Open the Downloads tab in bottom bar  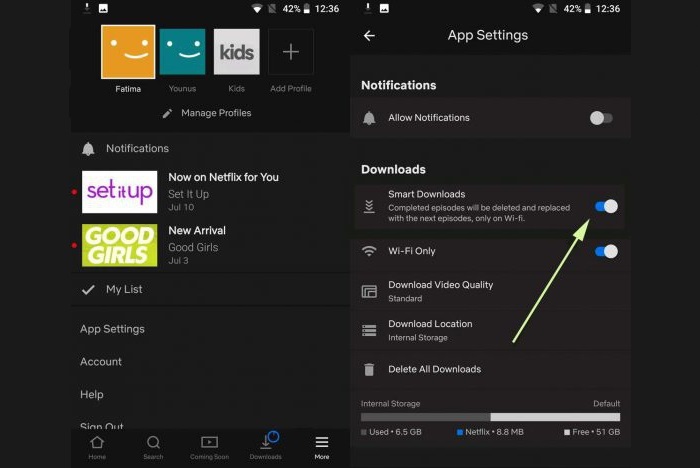point(266,447)
